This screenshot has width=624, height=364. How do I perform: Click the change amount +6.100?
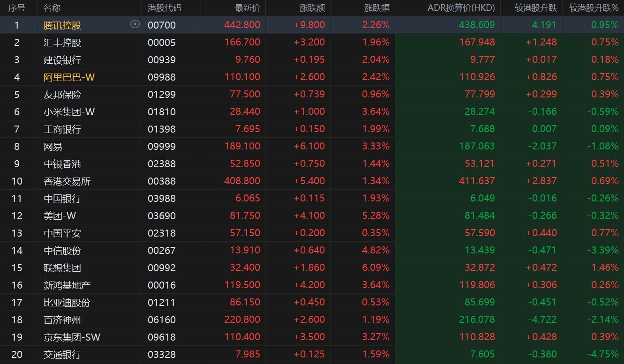309,147
